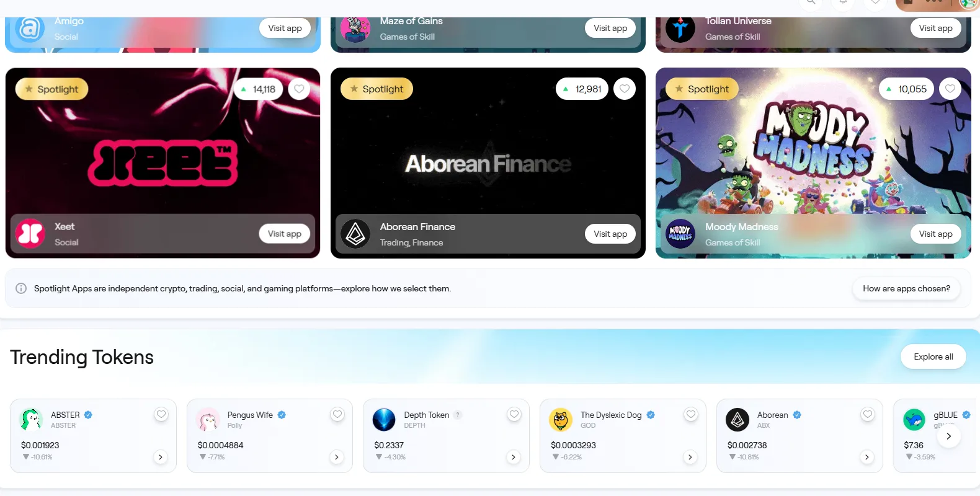Click the Aborean Finance triangle logo icon
This screenshot has height=496, width=980.
tap(356, 234)
